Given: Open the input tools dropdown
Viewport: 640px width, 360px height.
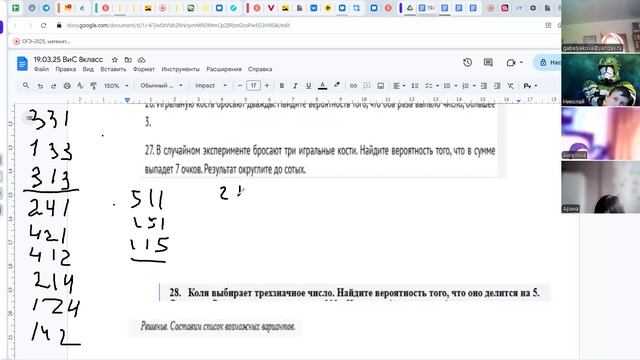Looking at the screenshot, I should coord(530,86).
